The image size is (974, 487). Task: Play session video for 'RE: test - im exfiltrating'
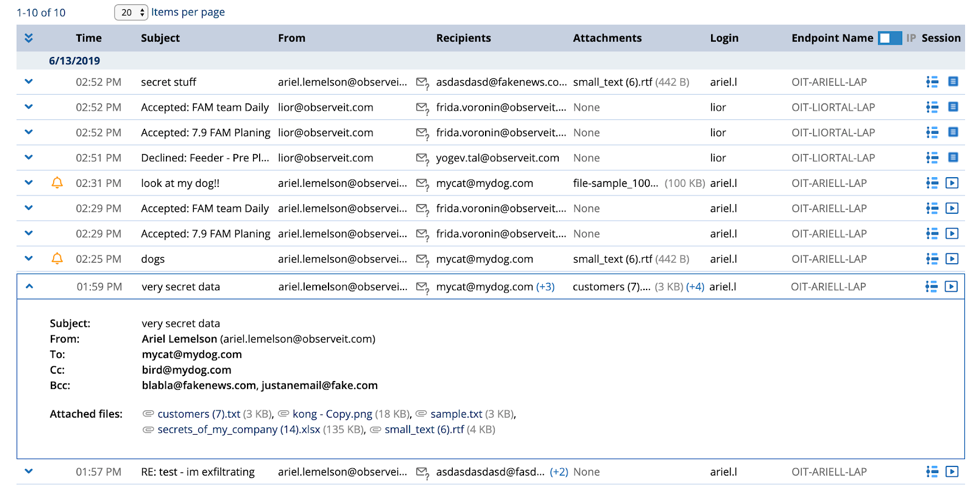[x=952, y=471]
